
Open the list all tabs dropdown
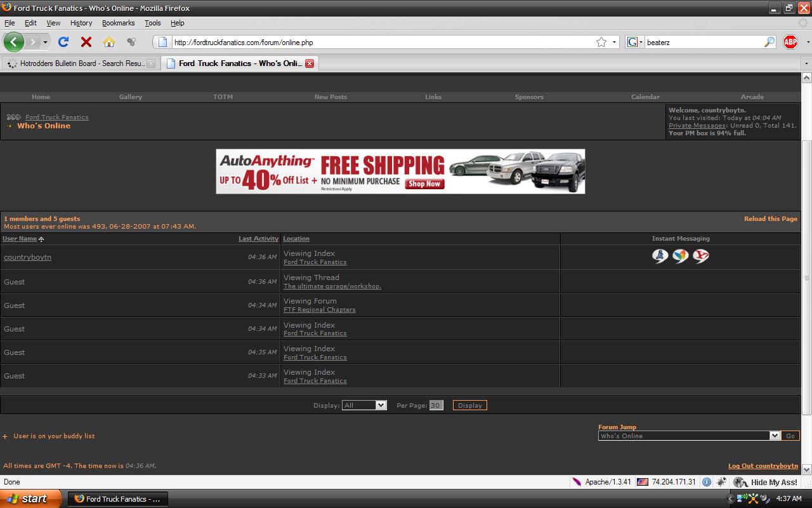coord(806,63)
